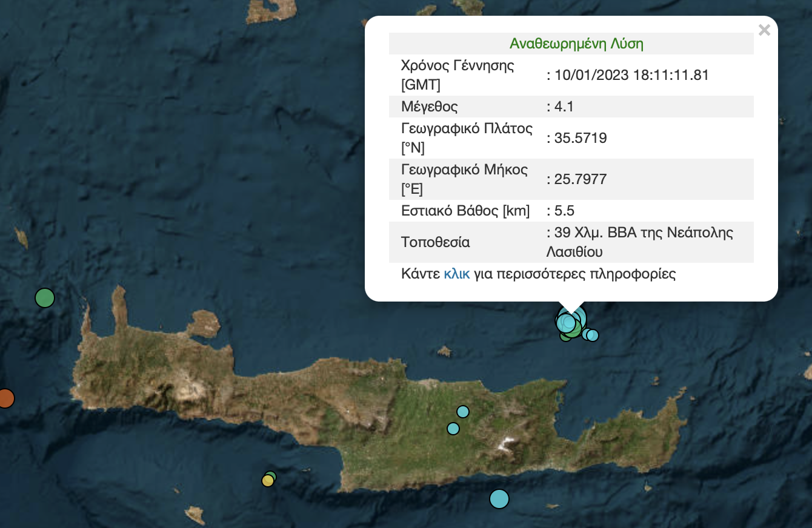Click the orange marker at the left edge
The image size is (812, 528).
[x=5, y=398]
